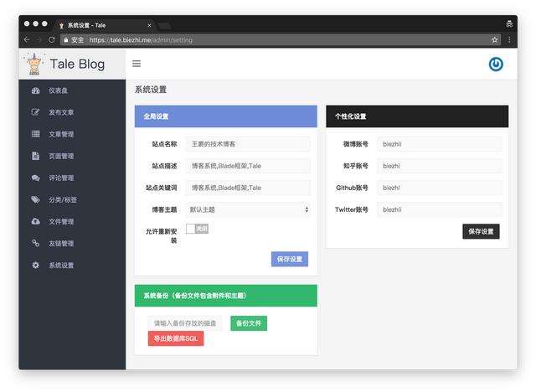Viewport: 536px width, 392px height.
Task: Click the page management document icon
Action: point(35,156)
